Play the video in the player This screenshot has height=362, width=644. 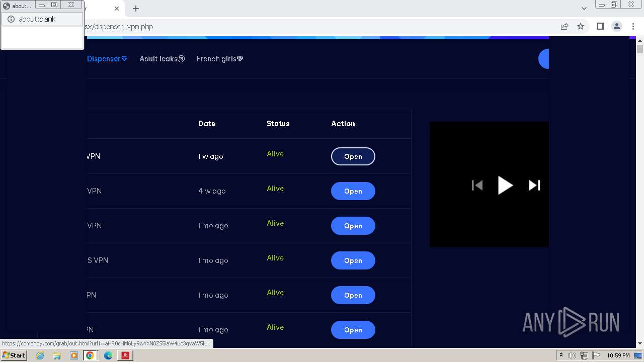tap(505, 185)
